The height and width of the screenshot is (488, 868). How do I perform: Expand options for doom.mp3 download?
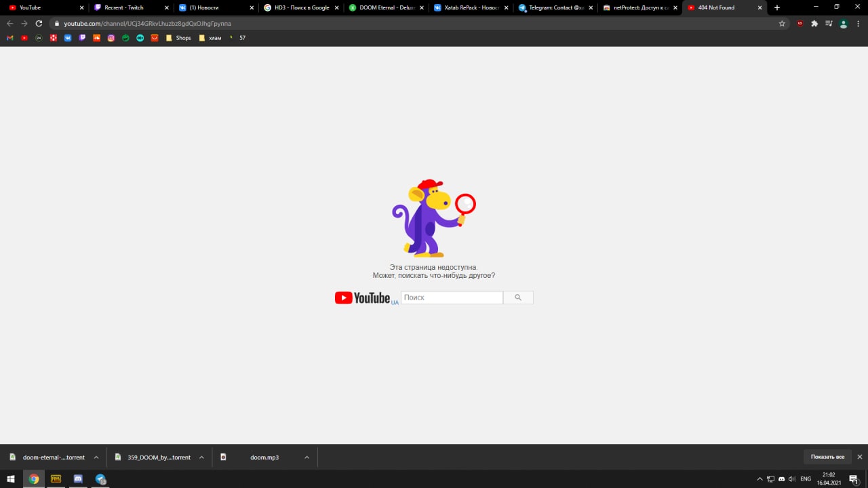[x=307, y=457]
